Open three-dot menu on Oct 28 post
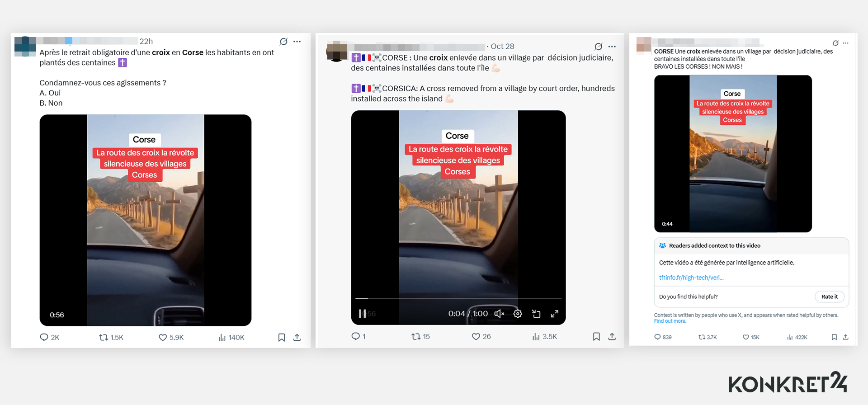The width and height of the screenshot is (868, 405). (x=612, y=47)
